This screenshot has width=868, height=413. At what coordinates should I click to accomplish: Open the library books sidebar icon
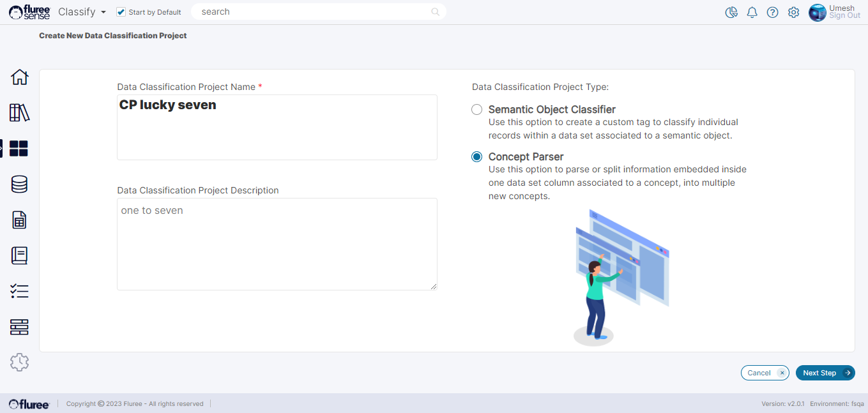(x=20, y=113)
